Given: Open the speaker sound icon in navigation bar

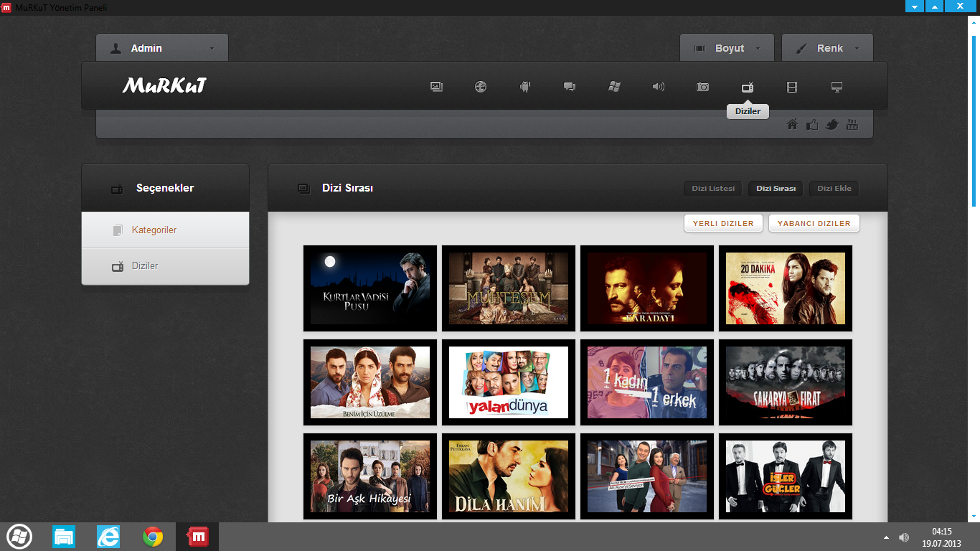Looking at the screenshot, I should click(659, 87).
